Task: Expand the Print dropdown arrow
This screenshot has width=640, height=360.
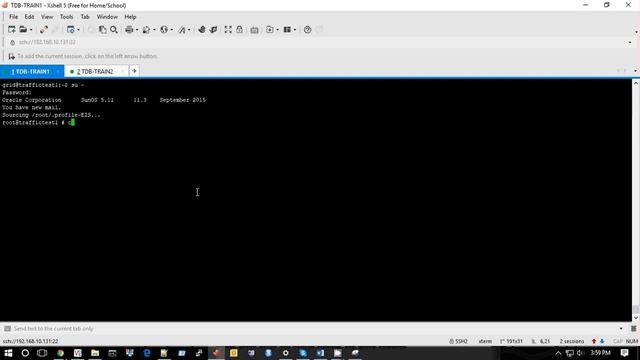Action: pyautogui.click(x=137, y=30)
